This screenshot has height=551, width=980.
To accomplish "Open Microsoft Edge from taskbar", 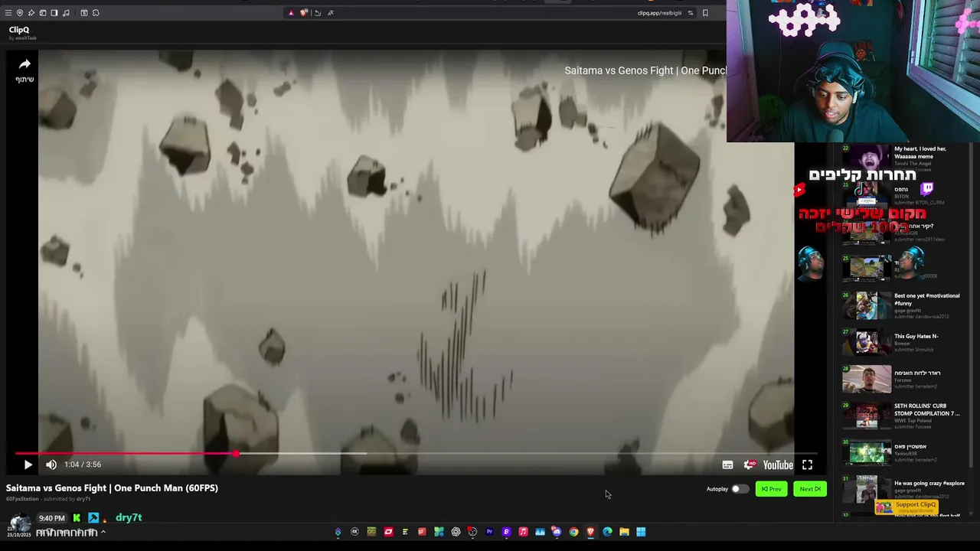I will click(x=607, y=532).
